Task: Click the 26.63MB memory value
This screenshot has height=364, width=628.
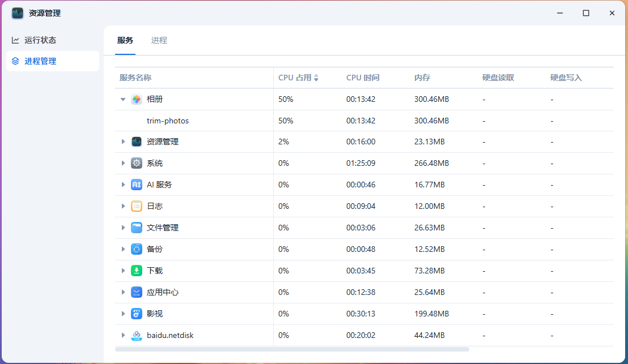Action: point(430,228)
